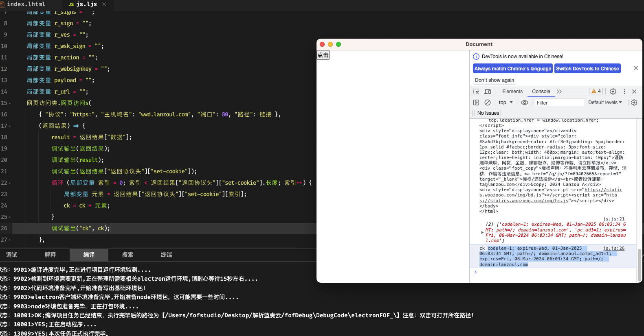This screenshot has width=644, height=336.
Task: Click the index.lhtml file type icon
Action: (x=2, y=4)
